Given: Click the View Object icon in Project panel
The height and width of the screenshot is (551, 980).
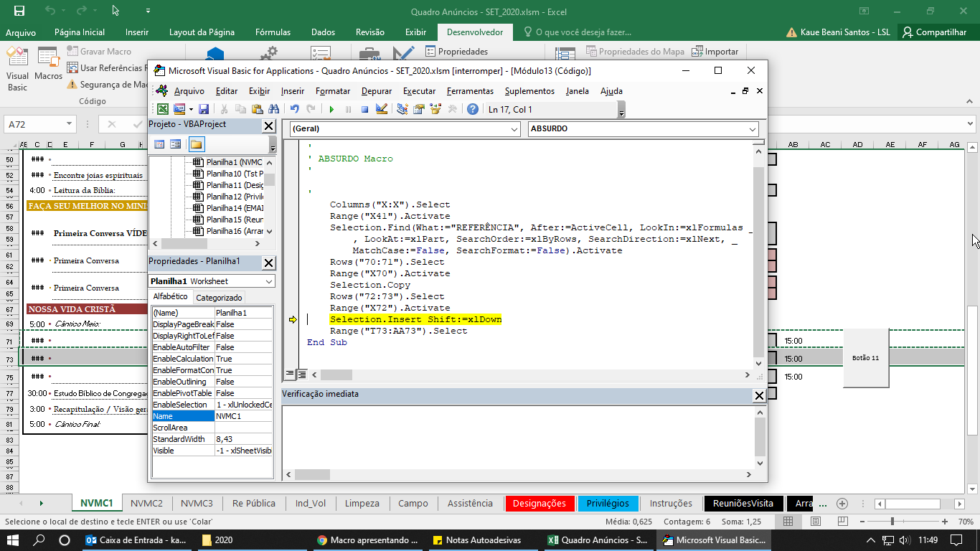Looking at the screenshot, I should pyautogui.click(x=175, y=144).
